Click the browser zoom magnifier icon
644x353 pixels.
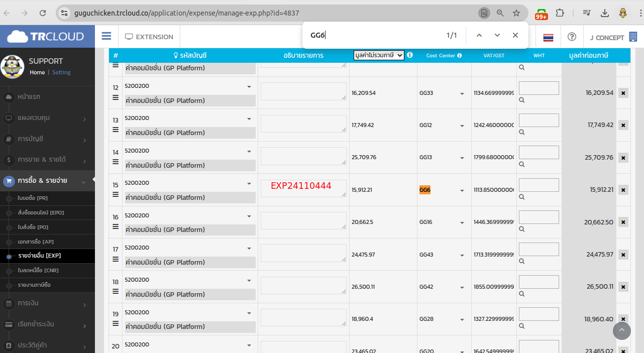pos(500,13)
